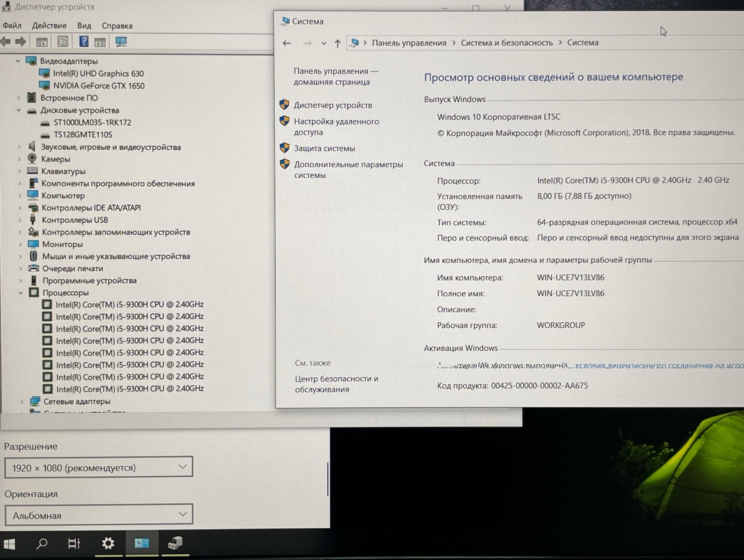Click computer name WIN-UCE7V13LV86 value
The width and height of the screenshot is (744, 560).
tap(570, 278)
